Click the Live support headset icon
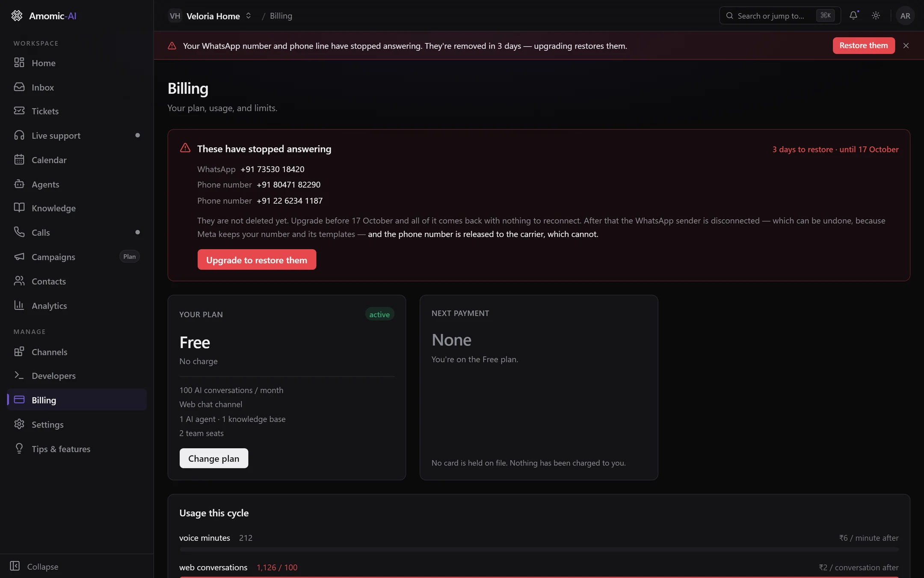 point(19,135)
